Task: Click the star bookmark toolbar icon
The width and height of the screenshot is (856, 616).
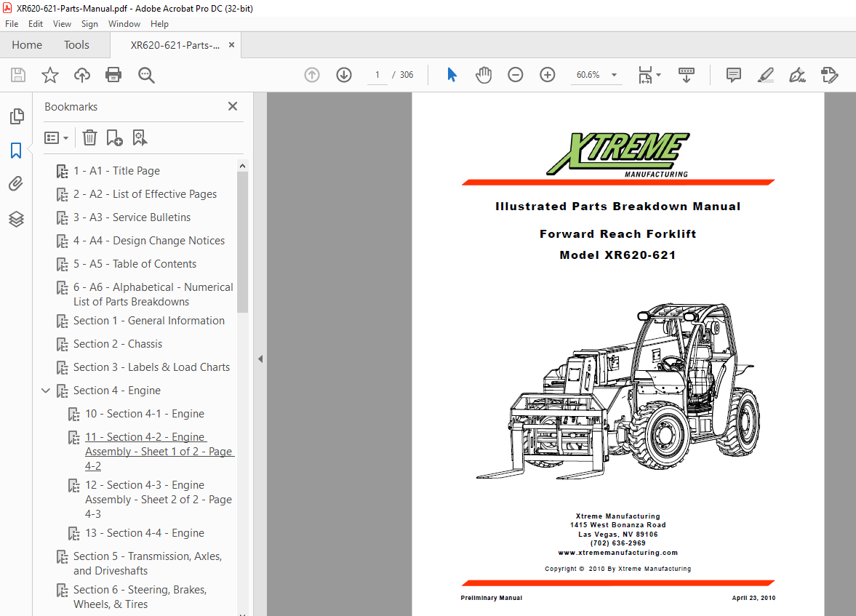Action: [50, 75]
